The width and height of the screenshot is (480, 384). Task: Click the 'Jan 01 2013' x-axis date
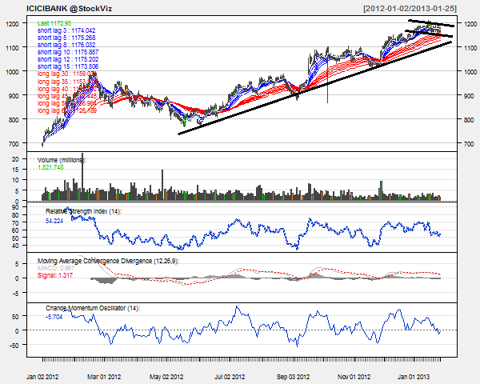coord(413,377)
